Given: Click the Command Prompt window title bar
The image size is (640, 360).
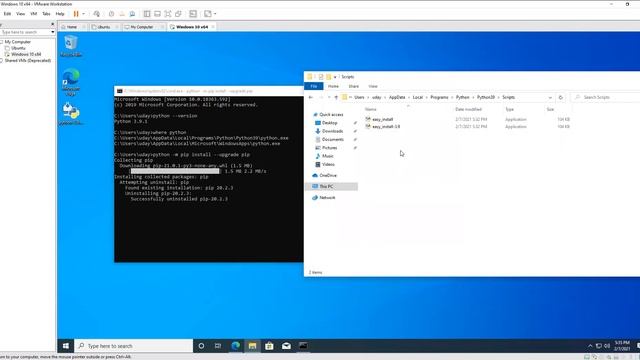Looking at the screenshot, I should click(209, 91).
